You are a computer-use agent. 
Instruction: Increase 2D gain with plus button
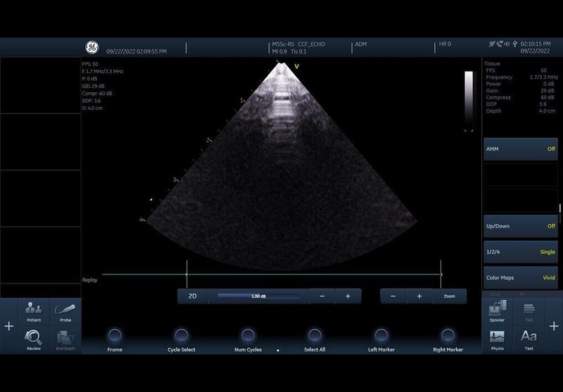(x=348, y=296)
